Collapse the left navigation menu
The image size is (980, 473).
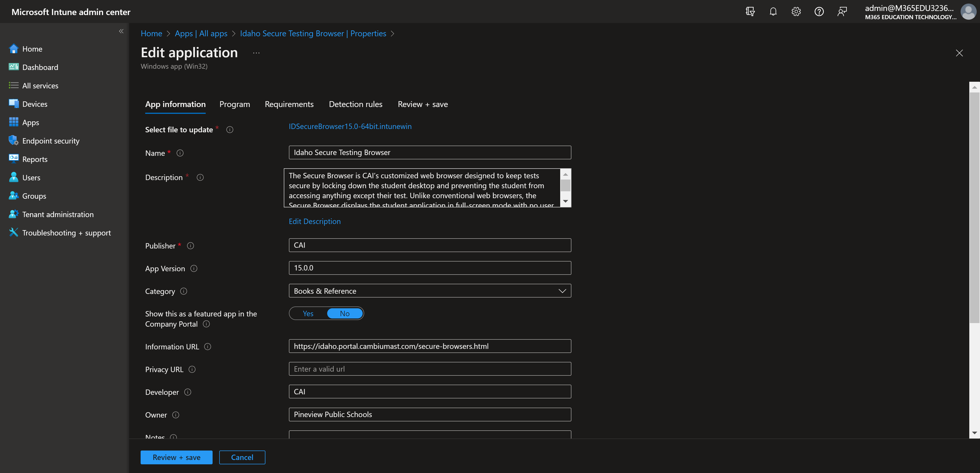[x=121, y=31]
